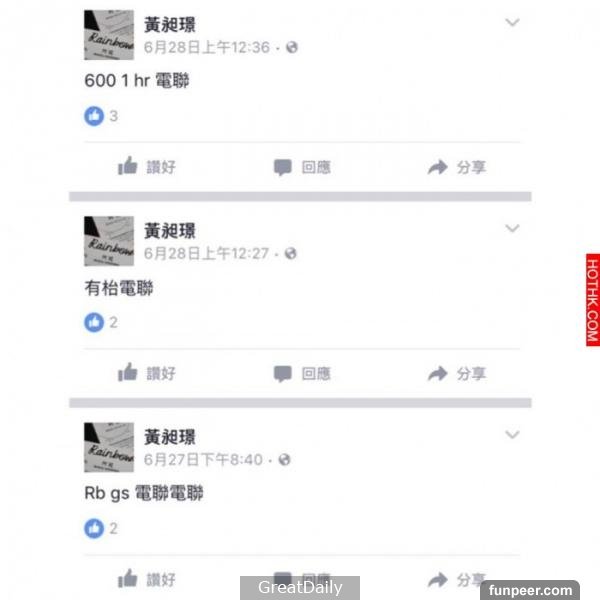600x600 pixels.
Task: Share the 6月28日上午12:27 post
Action: coord(457,373)
